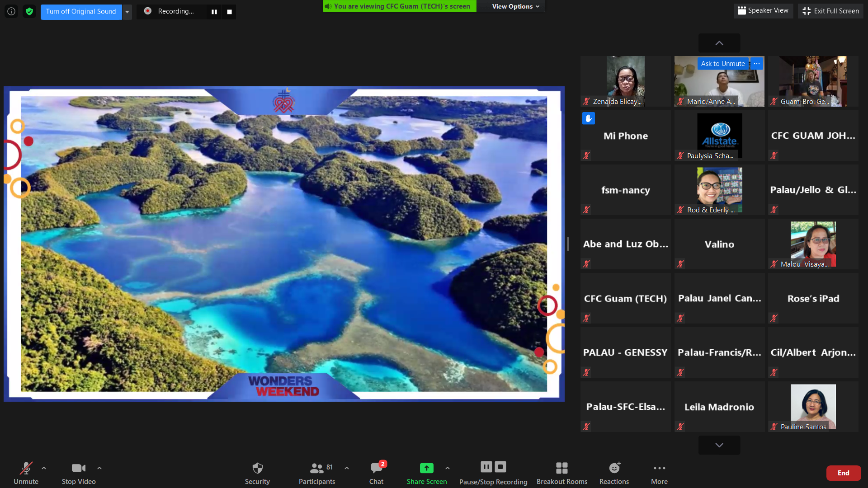Show the previous page of participant tiles
Image resolution: width=868 pixels, height=488 pixels.
click(719, 43)
